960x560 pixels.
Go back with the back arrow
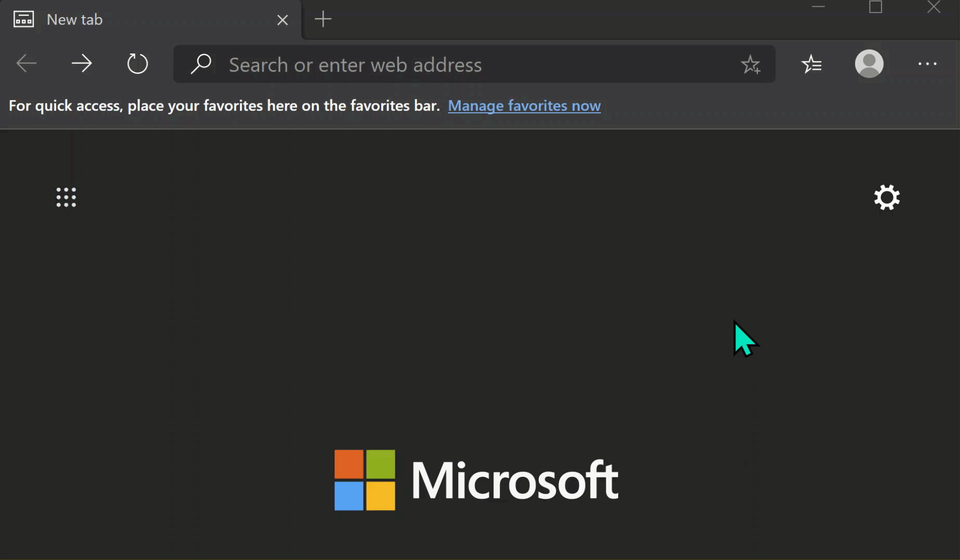pyautogui.click(x=26, y=64)
